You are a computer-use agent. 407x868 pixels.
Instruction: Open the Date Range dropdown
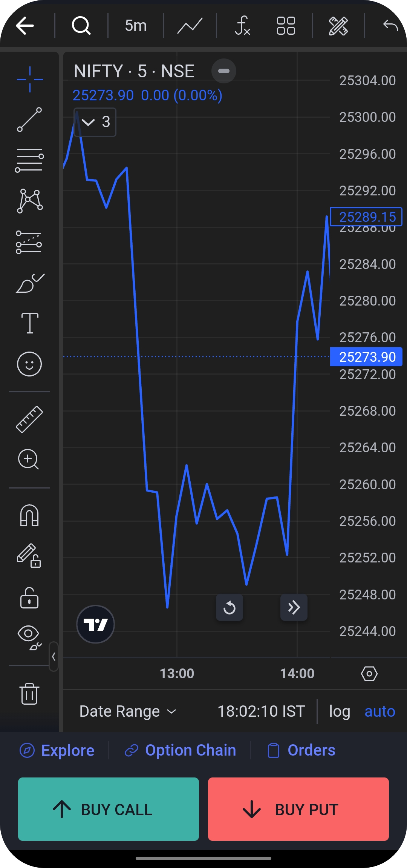tap(128, 711)
